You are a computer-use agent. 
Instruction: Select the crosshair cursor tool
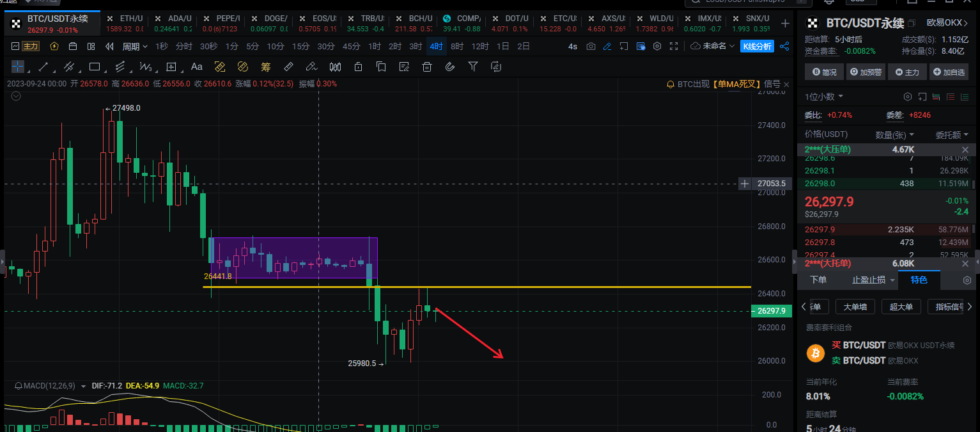click(18, 67)
